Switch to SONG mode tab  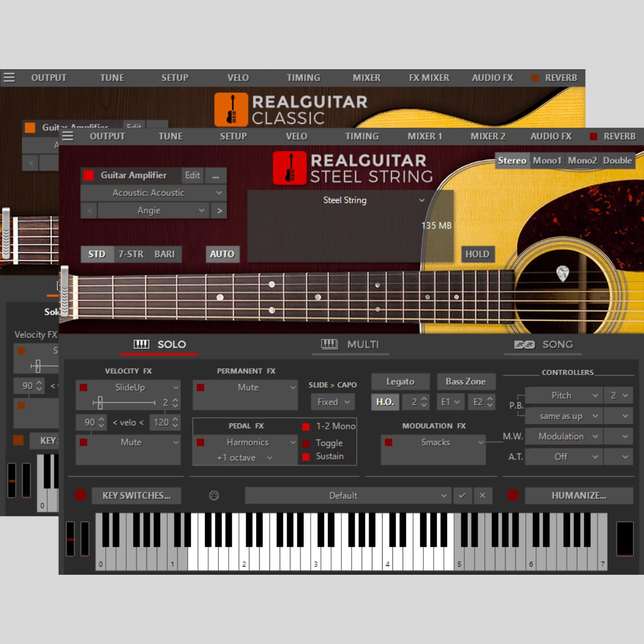click(x=544, y=345)
